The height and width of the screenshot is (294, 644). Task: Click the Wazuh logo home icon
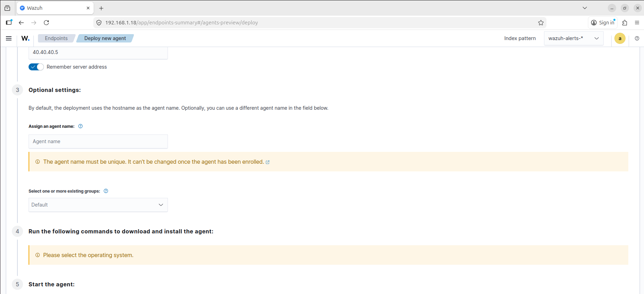25,38
